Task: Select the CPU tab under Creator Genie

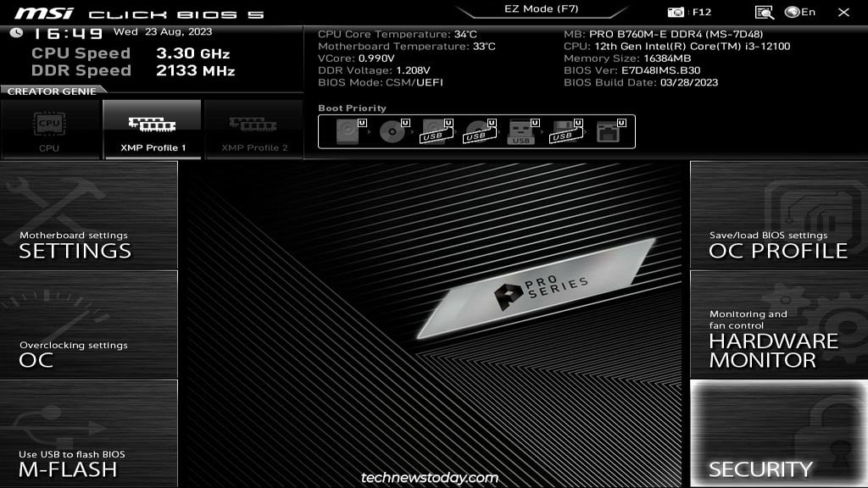Action: pyautogui.click(x=48, y=127)
